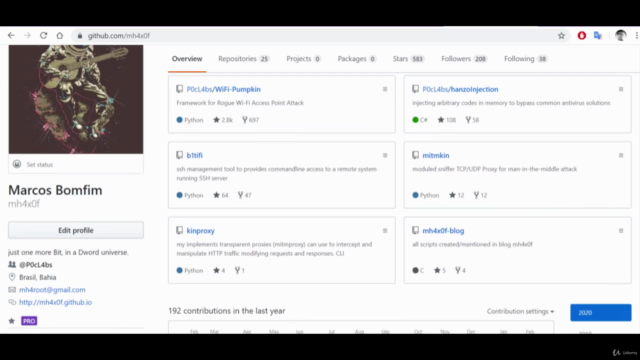This screenshot has width=640, height=360.
Task: Open the red Opera extension icon
Action: point(582,36)
